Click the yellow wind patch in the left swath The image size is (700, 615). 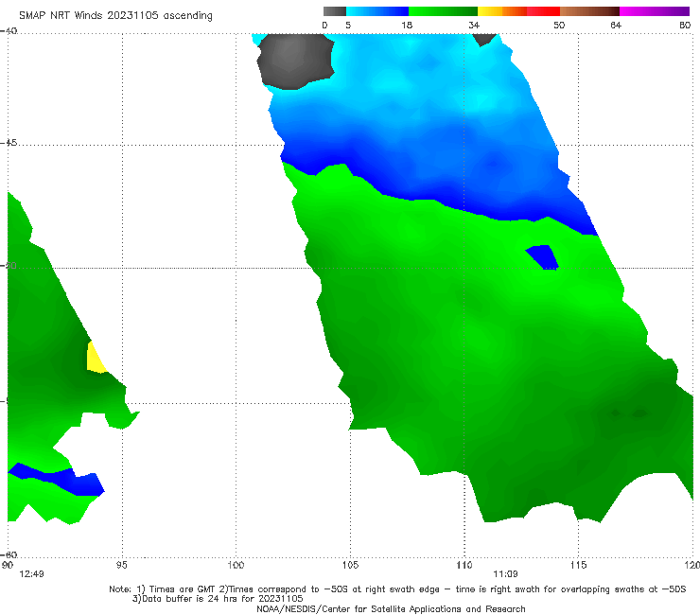click(x=95, y=359)
